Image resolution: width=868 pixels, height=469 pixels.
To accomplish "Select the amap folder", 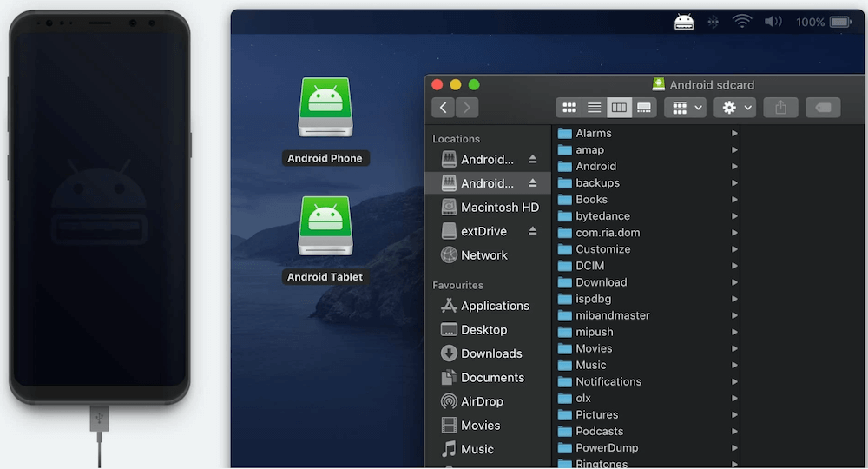I will click(x=647, y=150).
